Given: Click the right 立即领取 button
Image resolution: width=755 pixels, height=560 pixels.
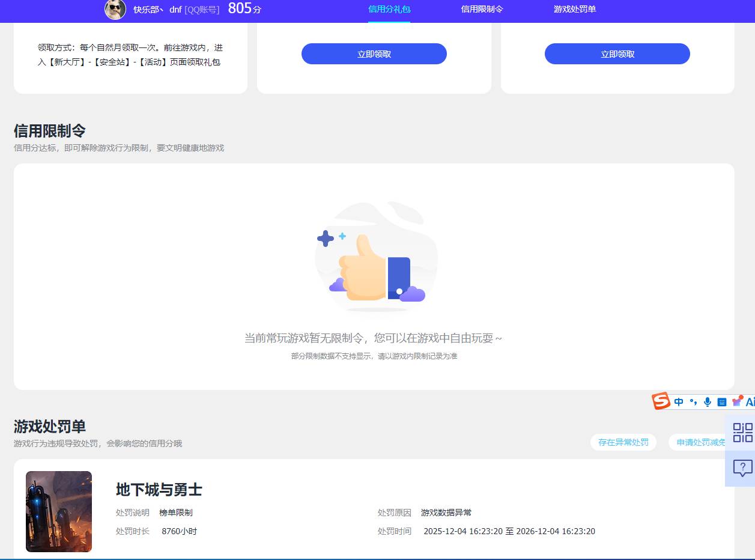Looking at the screenshot, I should click(617, 53).
